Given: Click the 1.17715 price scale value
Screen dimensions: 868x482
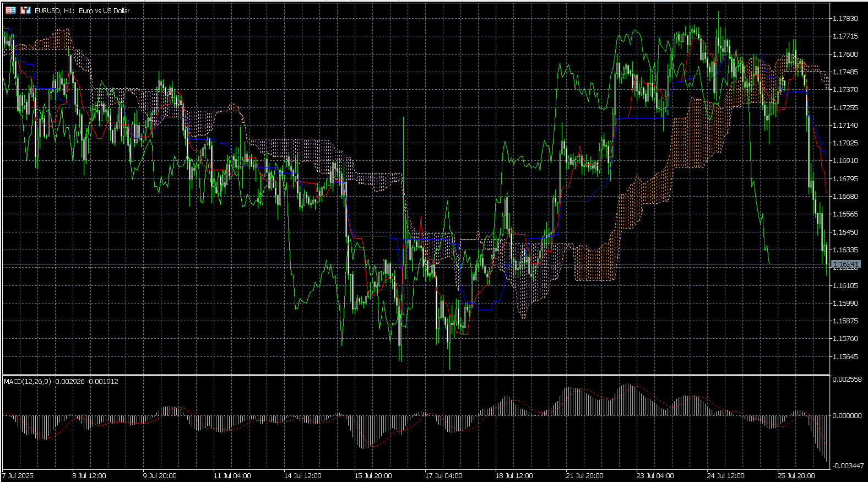Looking at the screenshot, I should tap(845, 36).
